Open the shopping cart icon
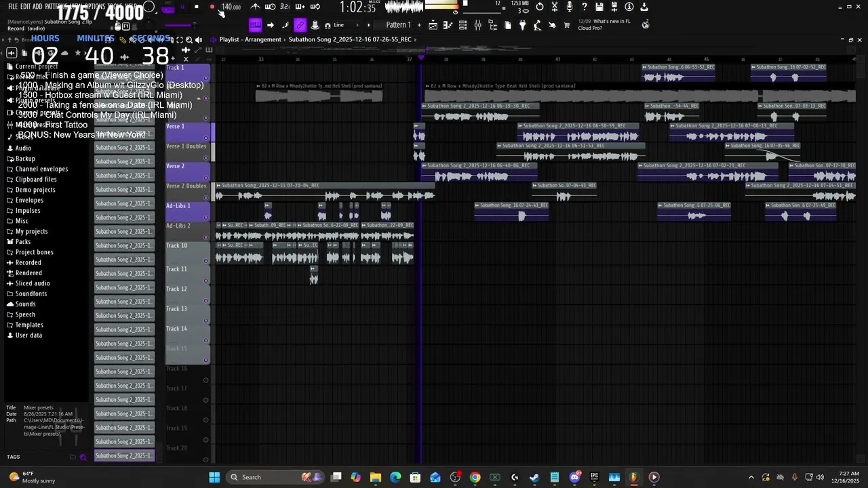The height and width of the screenshot is (488, 868). tap(567, 25)
